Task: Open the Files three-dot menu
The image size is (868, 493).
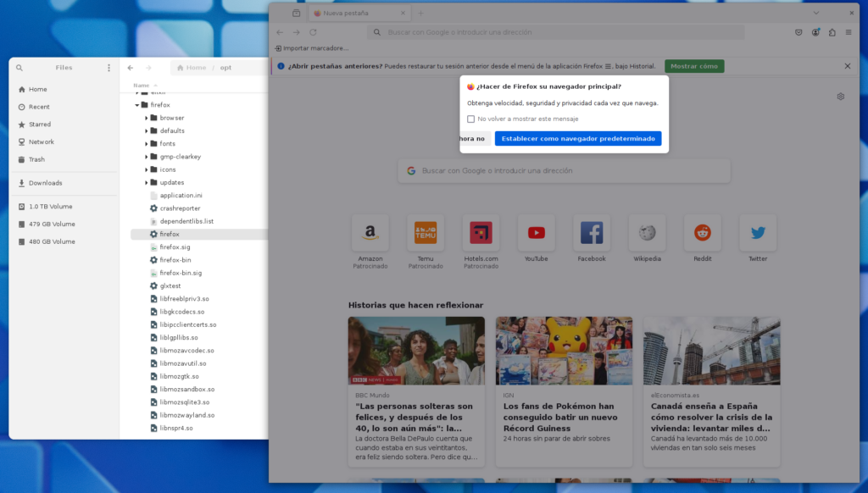Action: coord(108,68)
